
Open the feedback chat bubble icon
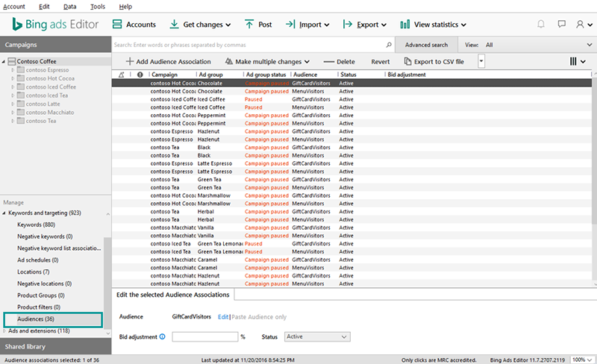coord(561,25)
